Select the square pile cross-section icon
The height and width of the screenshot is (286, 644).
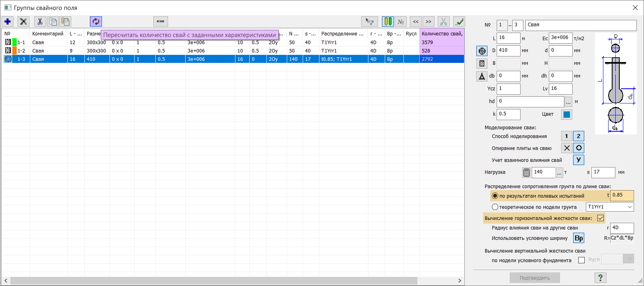click(x=482, y=64)
